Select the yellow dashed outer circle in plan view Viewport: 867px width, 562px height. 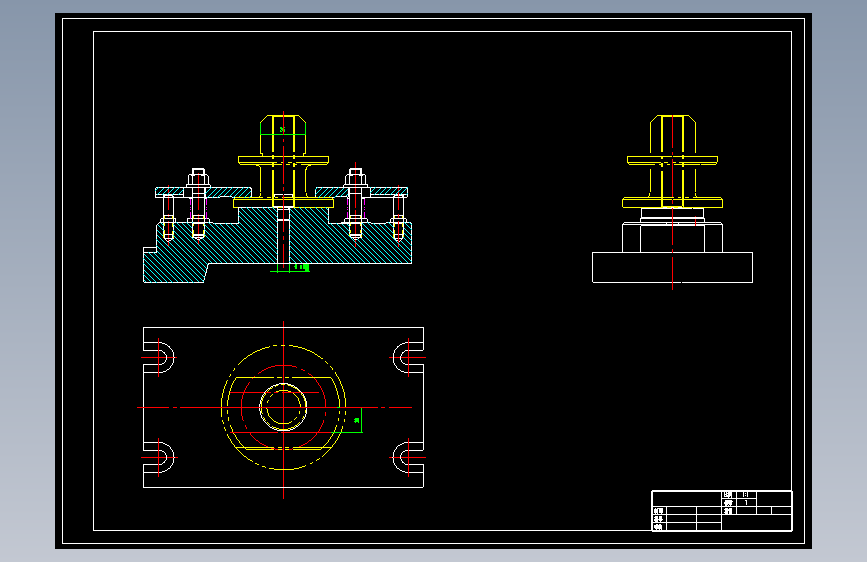pyautogui.click(x=283, y=407)
